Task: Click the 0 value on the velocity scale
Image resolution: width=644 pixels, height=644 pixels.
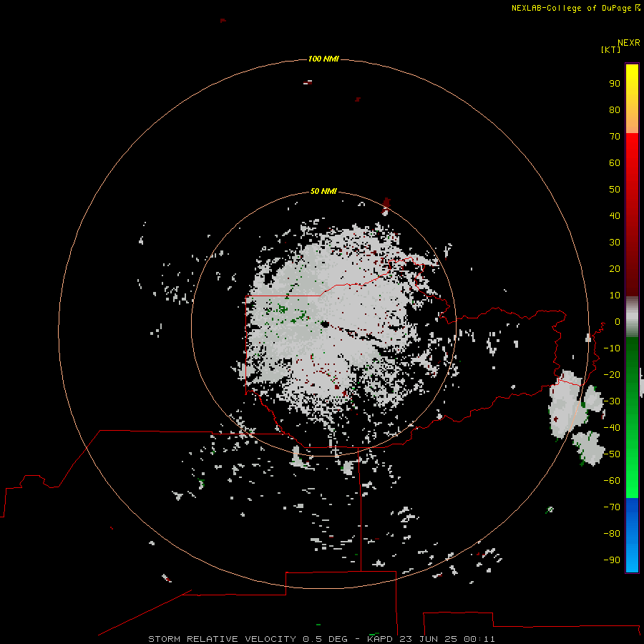Action: (618, 321)
